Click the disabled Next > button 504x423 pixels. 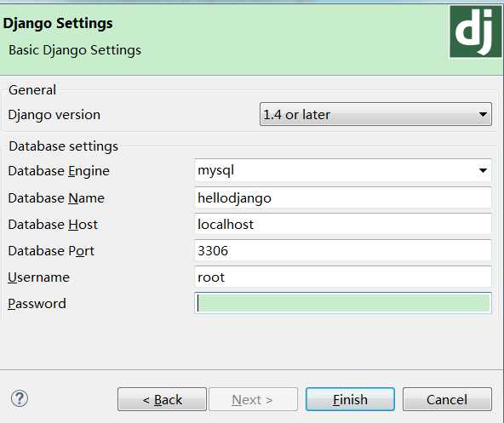click(x=254, y=399)
